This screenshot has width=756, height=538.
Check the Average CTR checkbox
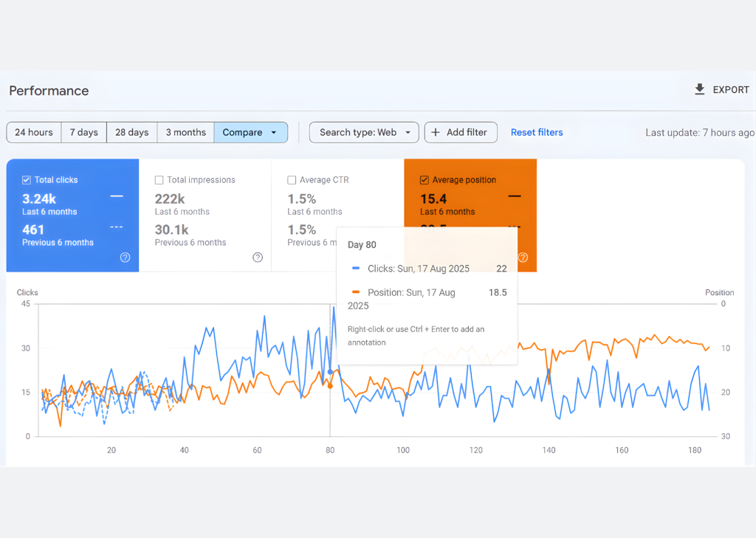tap(292, 180)
